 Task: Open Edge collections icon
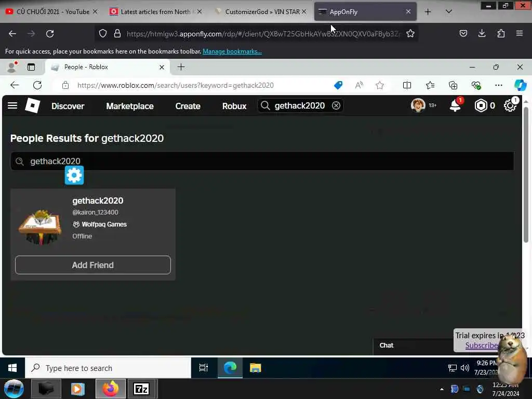(x=453, y=85)
